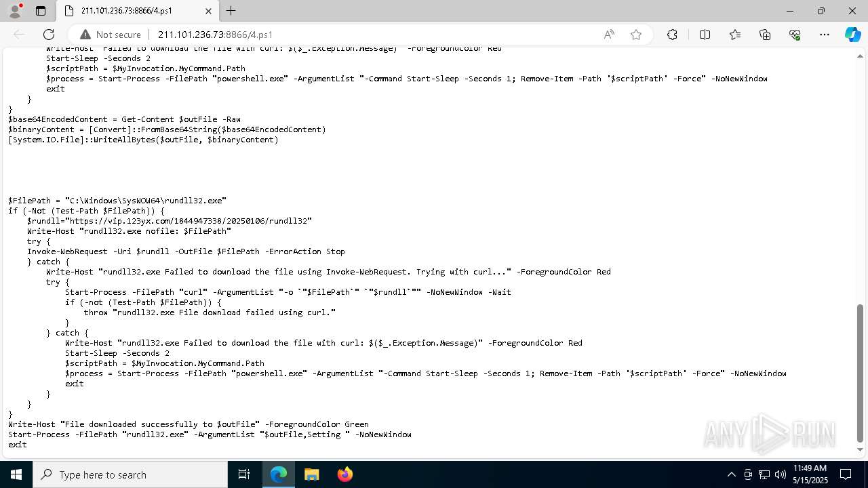Click the meet-now tray icon
Screen dimensions: 868x488
(748, 474)
